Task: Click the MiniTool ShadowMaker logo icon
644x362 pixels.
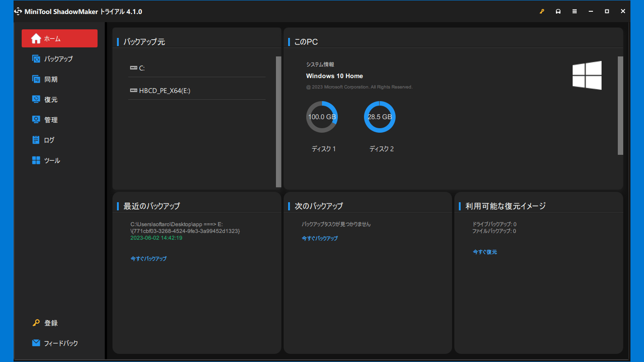Action: pos(19,11)
